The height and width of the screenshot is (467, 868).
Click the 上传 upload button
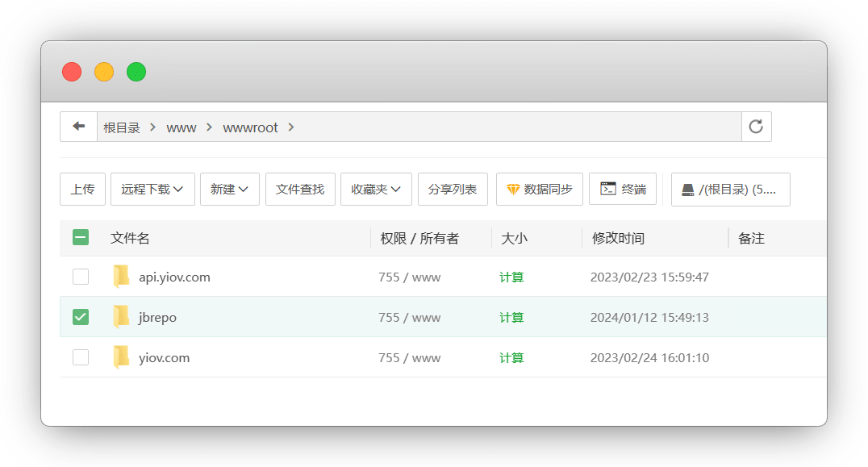82,190
